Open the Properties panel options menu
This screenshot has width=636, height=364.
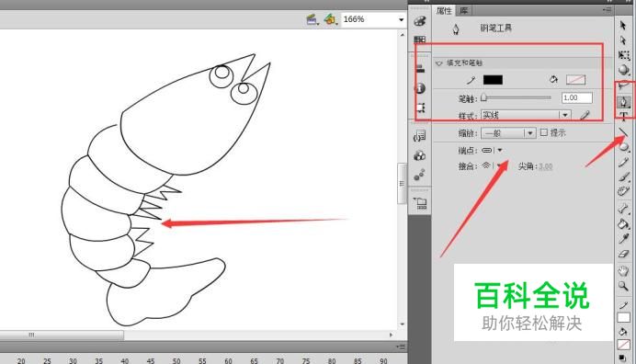coord(608,9)
